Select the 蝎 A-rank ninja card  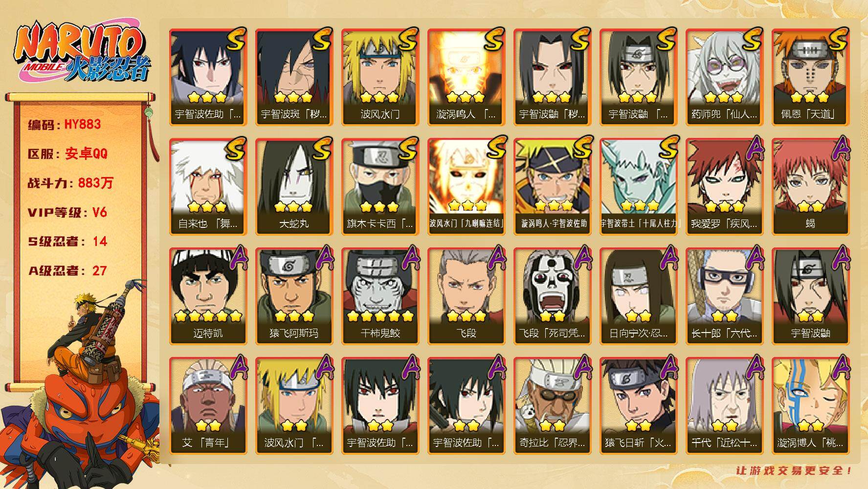[810, 186]
